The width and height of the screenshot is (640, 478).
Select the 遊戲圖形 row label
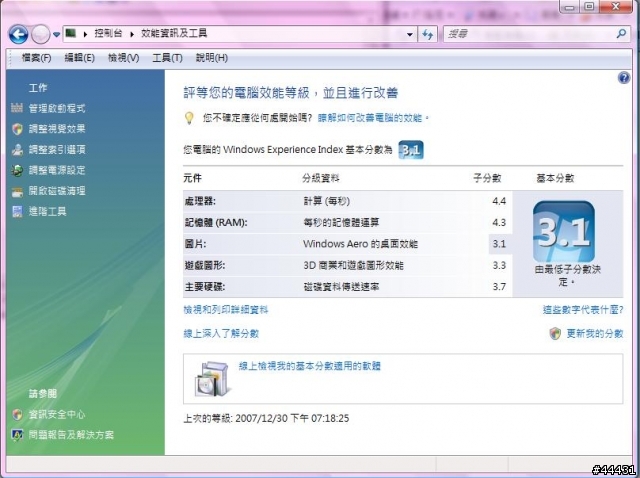click(204, 265)
